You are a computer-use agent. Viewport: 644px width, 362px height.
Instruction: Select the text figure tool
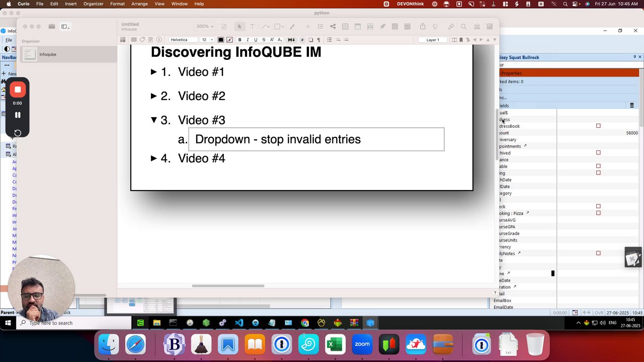tap(252, 27)
